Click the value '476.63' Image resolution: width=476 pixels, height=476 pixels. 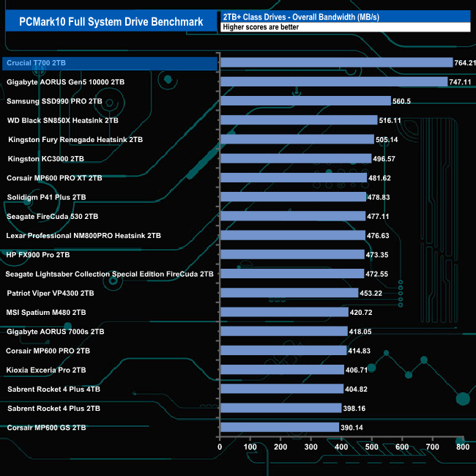[x=378, y=236]
